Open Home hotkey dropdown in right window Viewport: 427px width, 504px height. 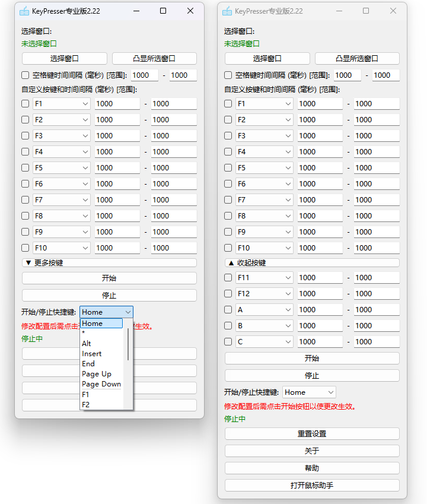click(x=309, y=392)
